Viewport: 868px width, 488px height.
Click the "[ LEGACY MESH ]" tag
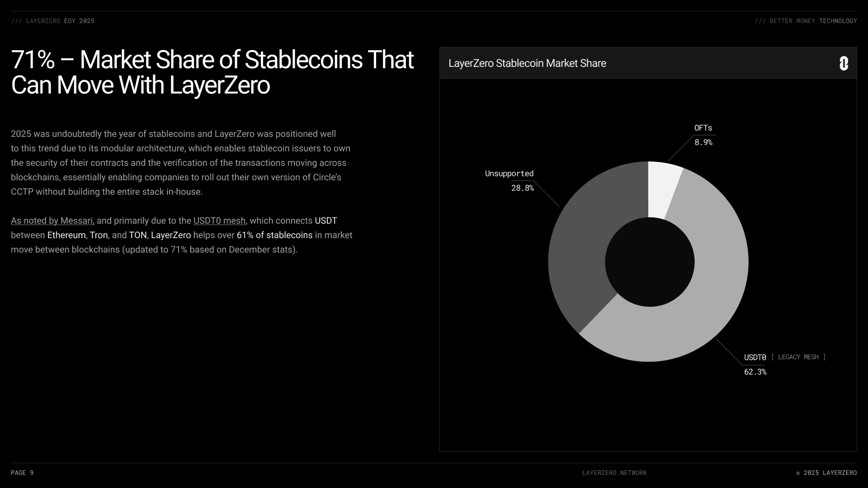(798, 357)
